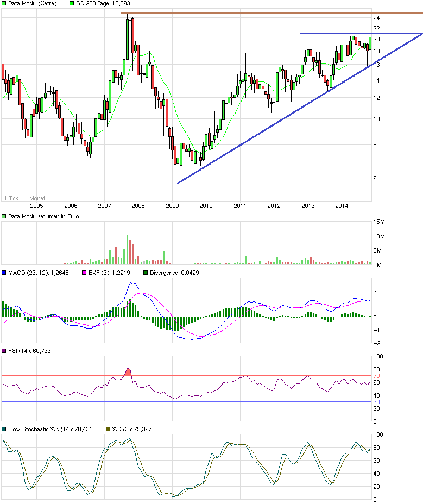The height and width of the screenshot is (504, 423).
Task: Click the Data Modul (Xetra) legend swatch
Action: [4, 4]
